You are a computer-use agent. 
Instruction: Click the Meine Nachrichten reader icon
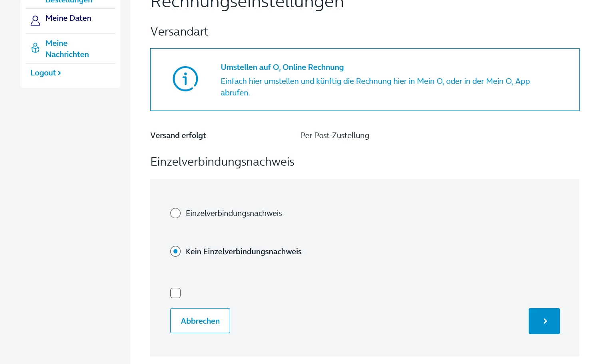coord(35,48)
